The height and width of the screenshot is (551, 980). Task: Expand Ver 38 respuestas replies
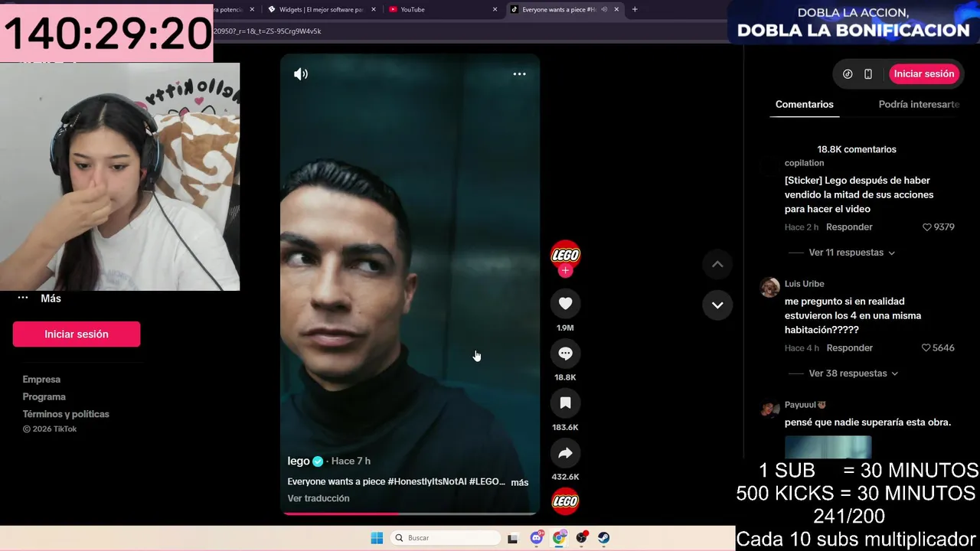854,373
